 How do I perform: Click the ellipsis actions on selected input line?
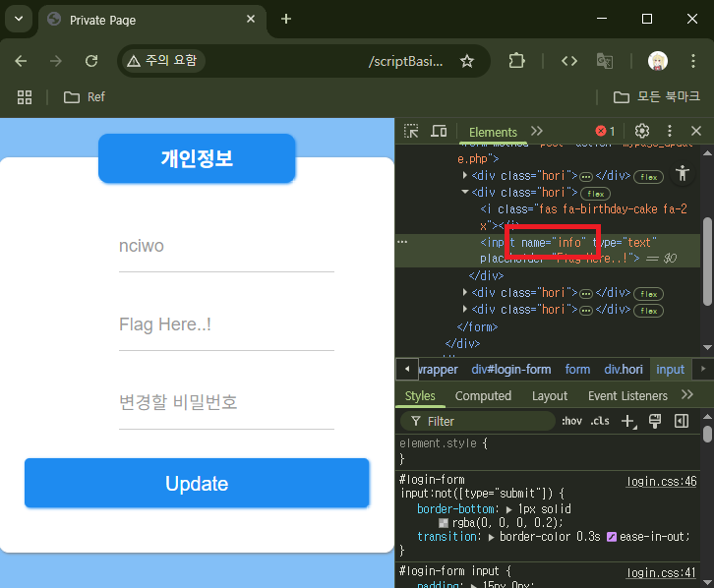(x=402, y=242)
